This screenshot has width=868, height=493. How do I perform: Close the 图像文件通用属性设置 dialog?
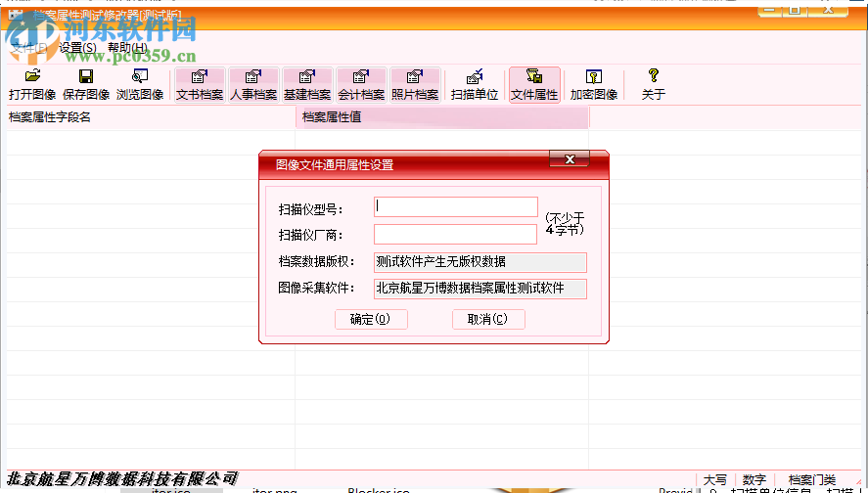570,158
